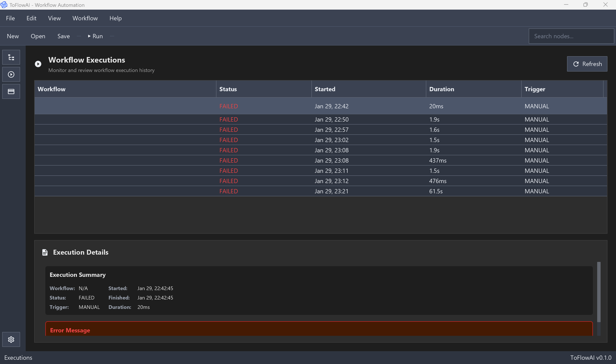Open the Help menu
The width and height of the screenshot is (616, 364).
click(x=115, y=18)
